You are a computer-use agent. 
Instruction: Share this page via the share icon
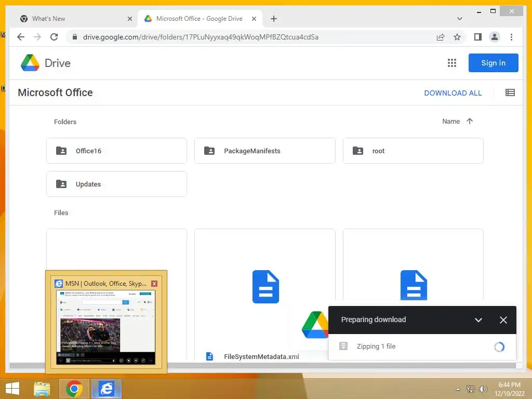(x=441, y=37)
